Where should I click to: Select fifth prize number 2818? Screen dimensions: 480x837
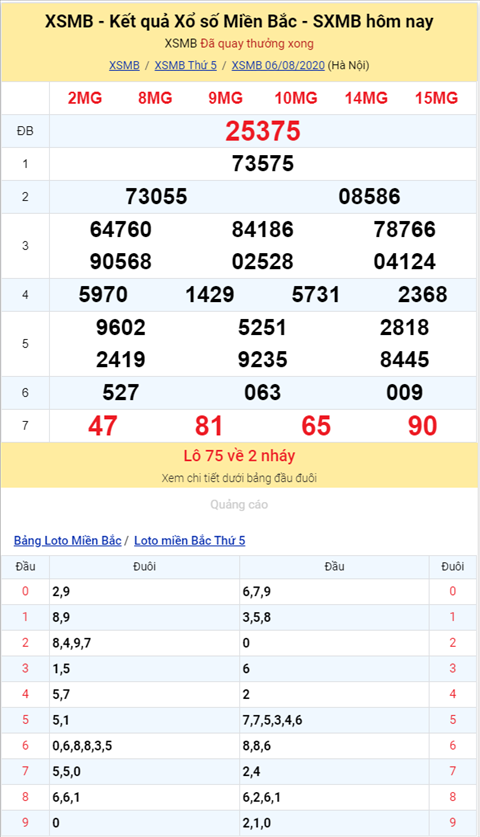[x=405, y=328]
